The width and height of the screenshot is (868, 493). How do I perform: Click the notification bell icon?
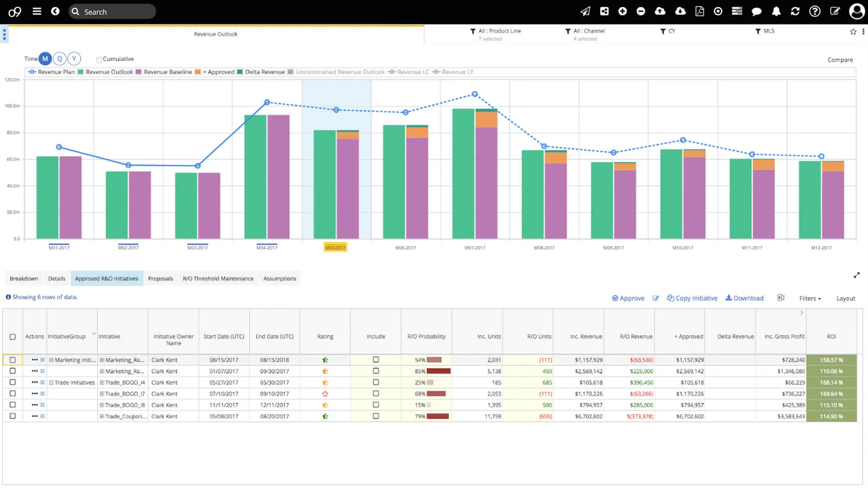776,11
